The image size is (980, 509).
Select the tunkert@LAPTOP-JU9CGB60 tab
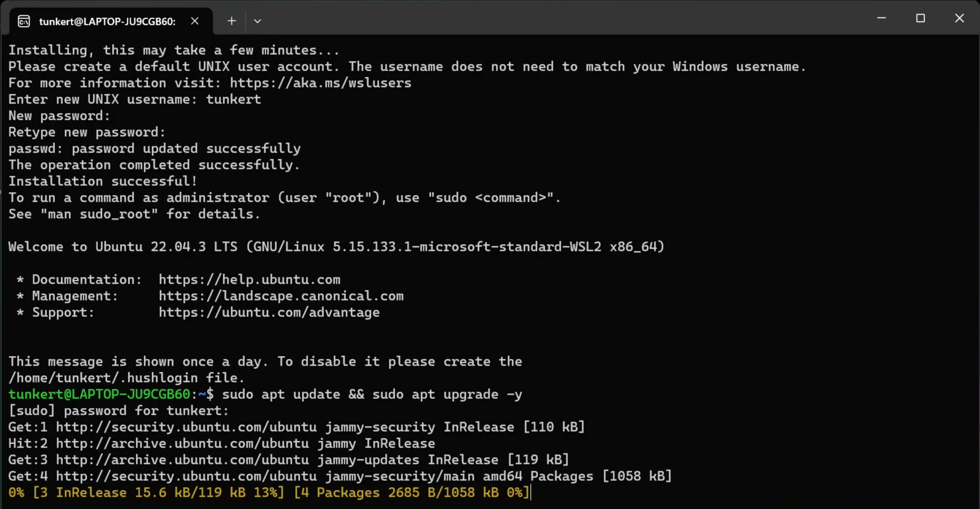[x=107, y=21]
